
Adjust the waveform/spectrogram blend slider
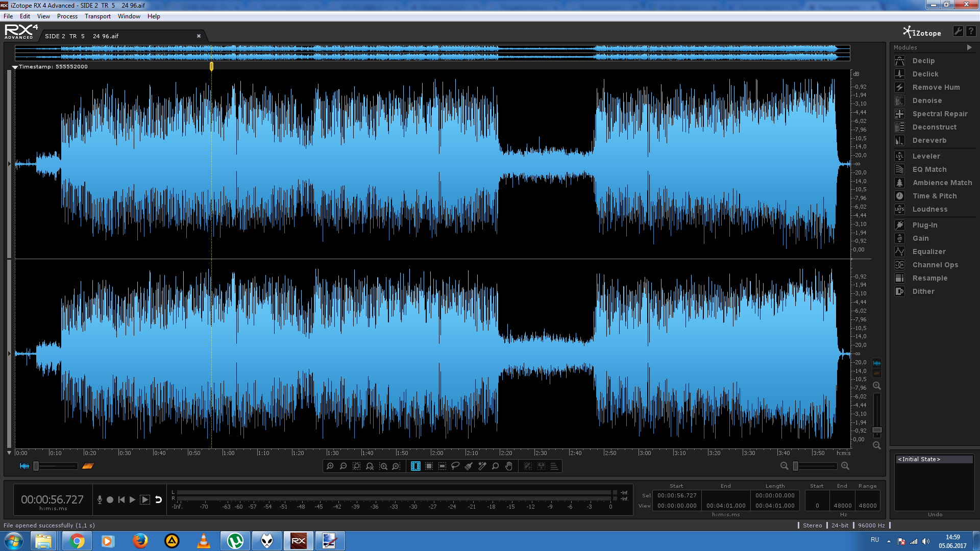[x=36, y=466]
